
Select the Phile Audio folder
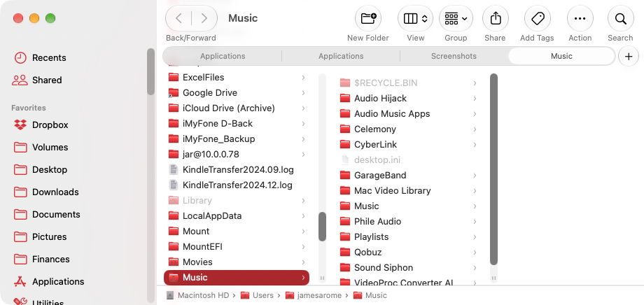click(x=409, y=221)
